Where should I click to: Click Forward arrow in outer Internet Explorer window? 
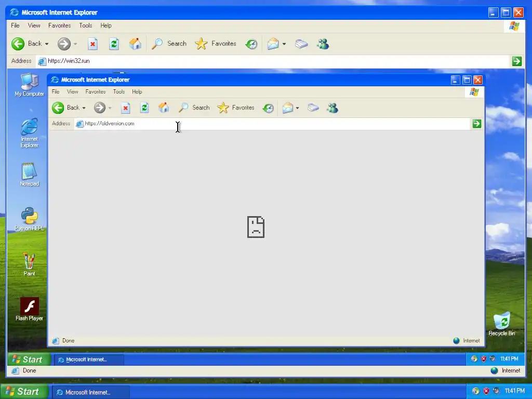click(x=64, y=44)
